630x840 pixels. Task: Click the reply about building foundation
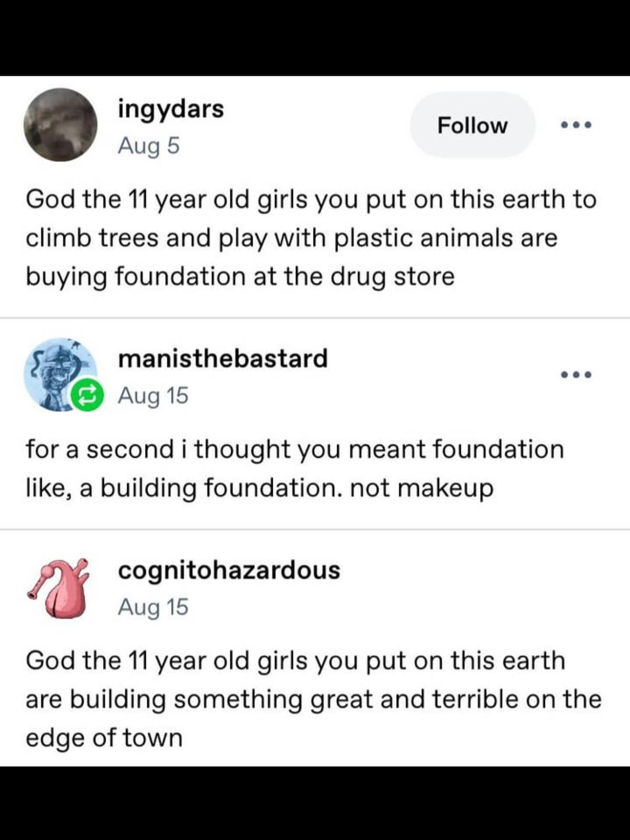(294, 469)
